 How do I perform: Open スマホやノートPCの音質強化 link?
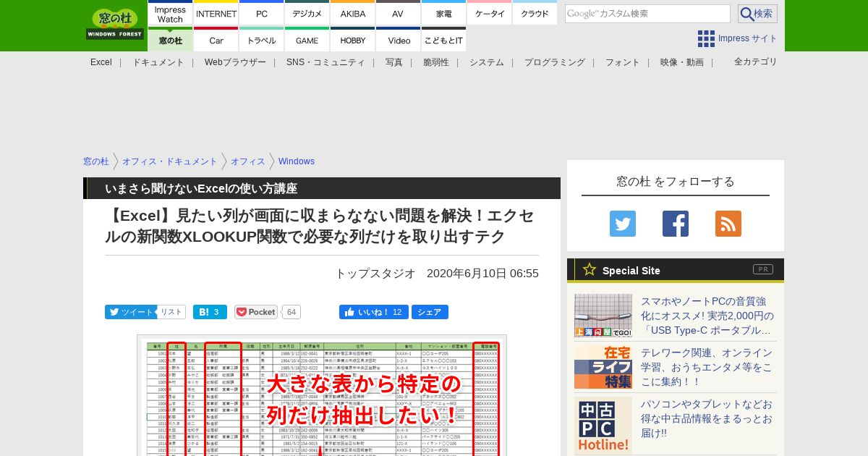[707, 316]
